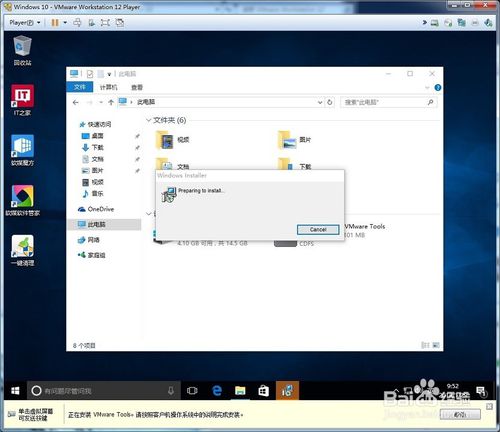Click the network adapter device icon in VMware toolbar
The width and height of the screenshot is (500, 432).
[x=462, y=23]
